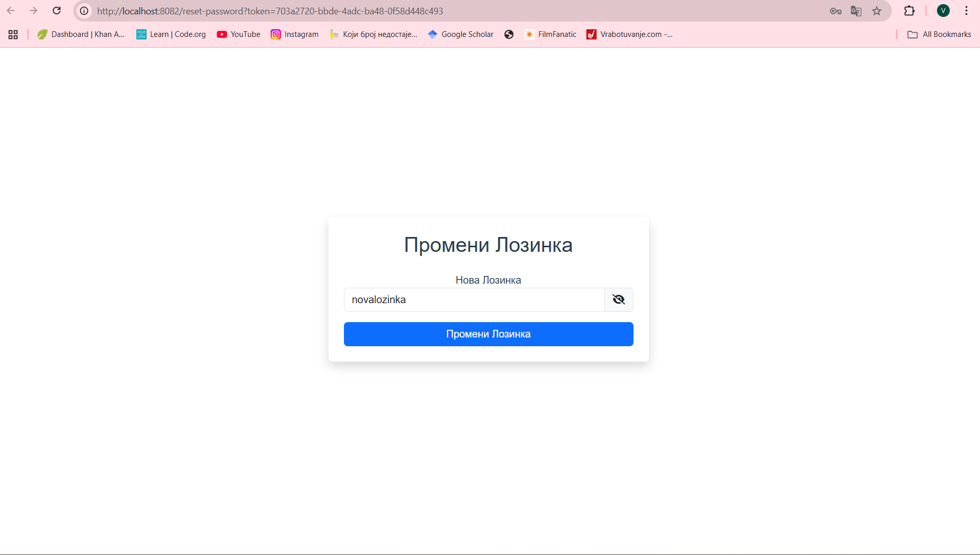Bookmark this page with the star

tap(877, 11)
